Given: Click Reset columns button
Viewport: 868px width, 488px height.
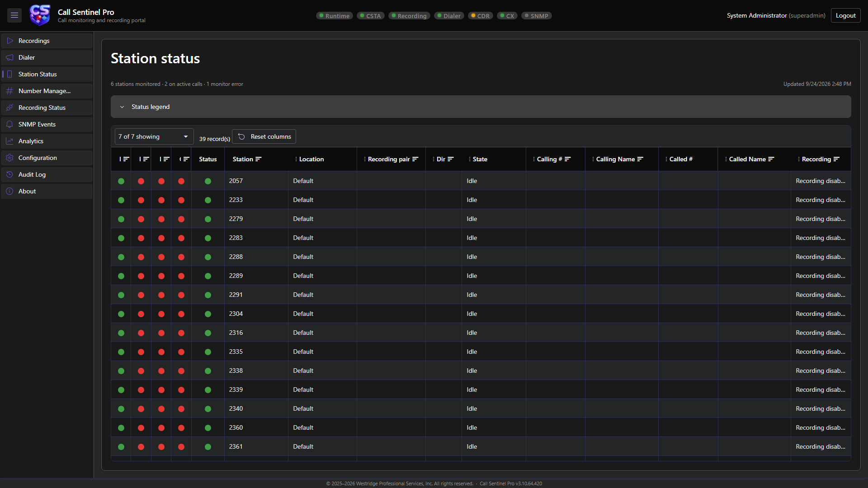Looking at the screenshot, I should coord(264,136).
